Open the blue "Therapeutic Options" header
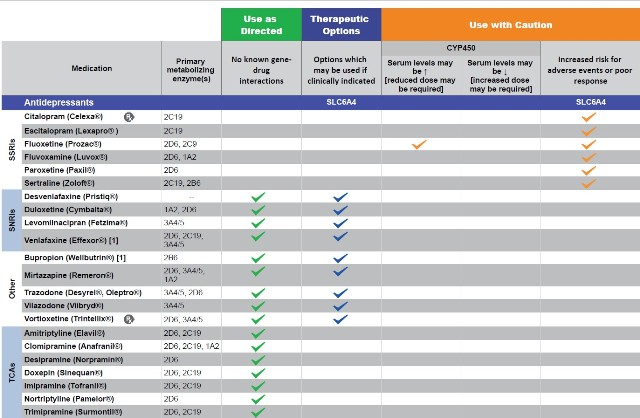The height and width of the screenshot is (418, 640). click(341, 23)
